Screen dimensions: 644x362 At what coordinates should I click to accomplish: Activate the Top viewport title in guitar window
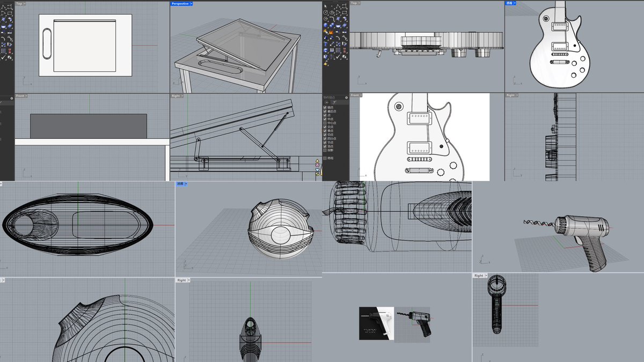[x=354, y=3]
